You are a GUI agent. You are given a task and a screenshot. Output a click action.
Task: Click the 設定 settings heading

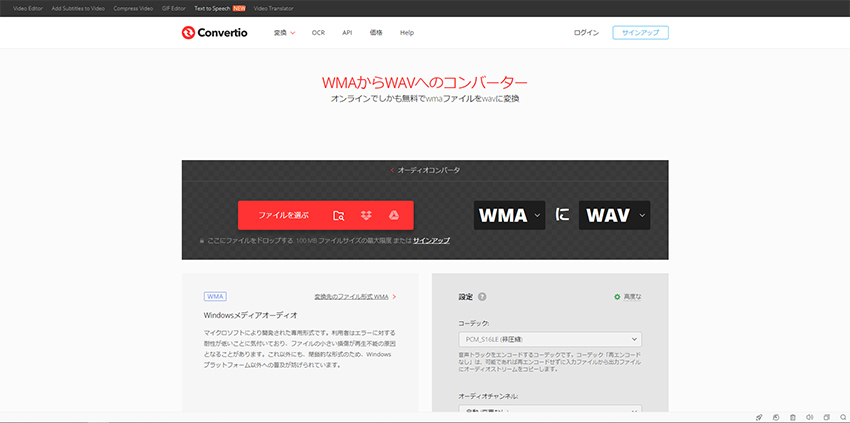point(466,297)
